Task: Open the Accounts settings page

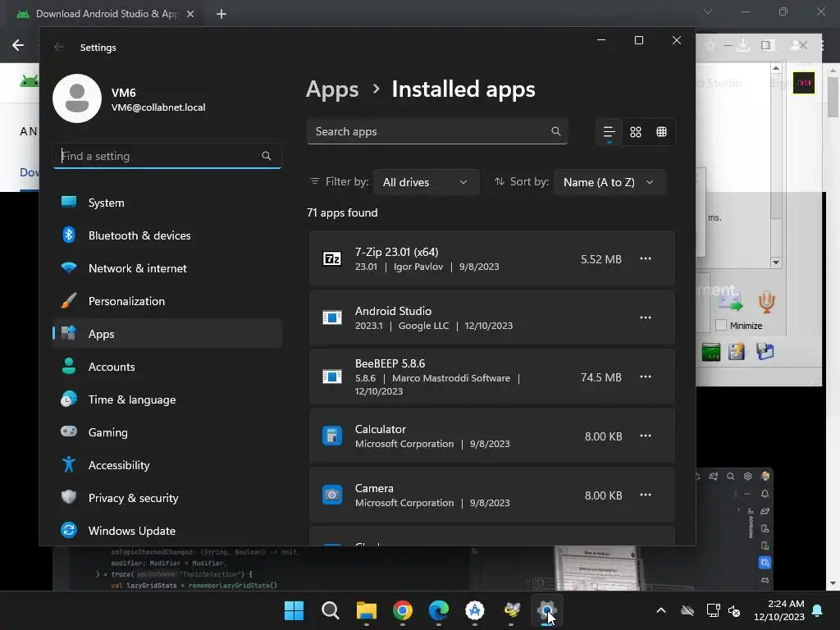Action: pyautogui.click(x=167, y=367)
